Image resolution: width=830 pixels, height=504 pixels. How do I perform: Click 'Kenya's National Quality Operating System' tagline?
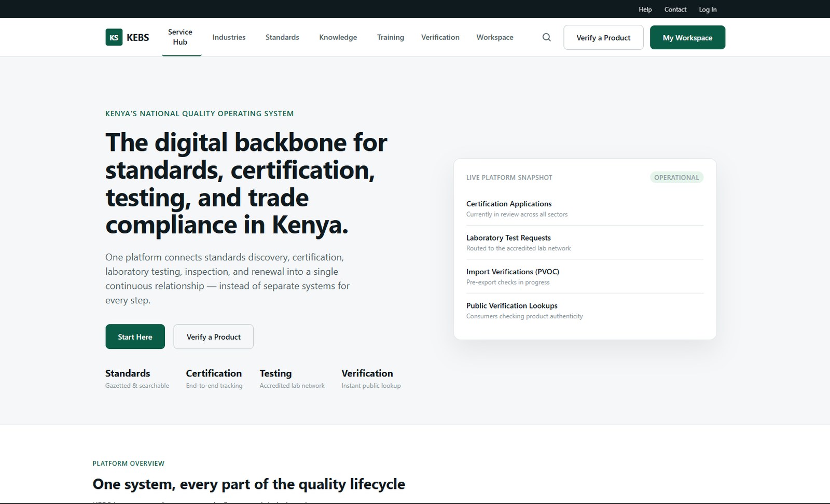coord(200,114)
